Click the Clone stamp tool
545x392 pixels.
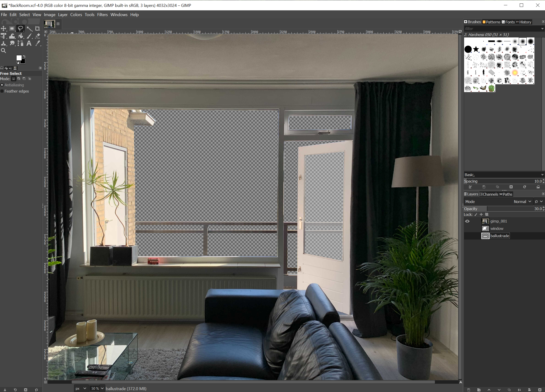pyautogui.click(x=3, y=43)
